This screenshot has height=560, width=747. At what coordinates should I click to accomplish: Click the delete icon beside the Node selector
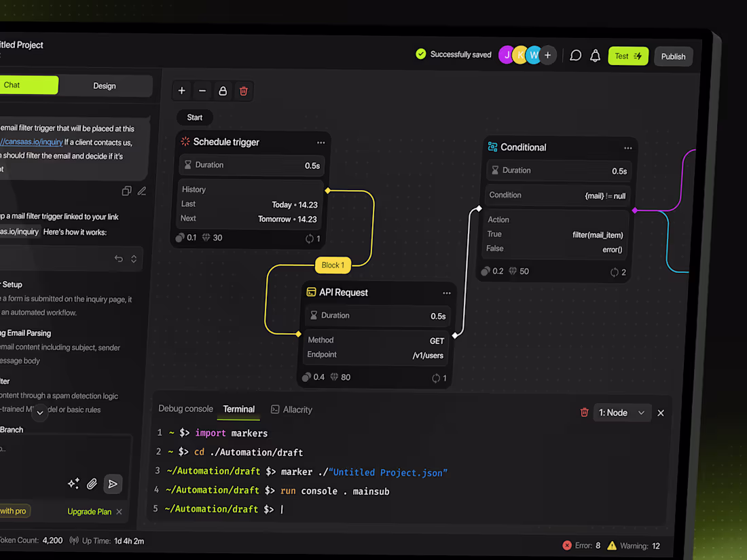click(x=584, y=412)
